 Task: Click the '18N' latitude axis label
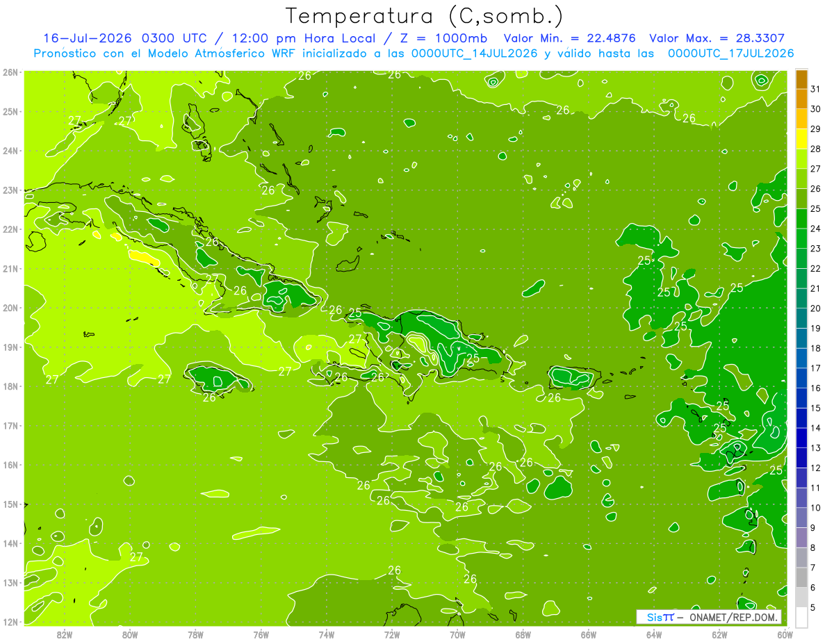[x=10, y=386]
